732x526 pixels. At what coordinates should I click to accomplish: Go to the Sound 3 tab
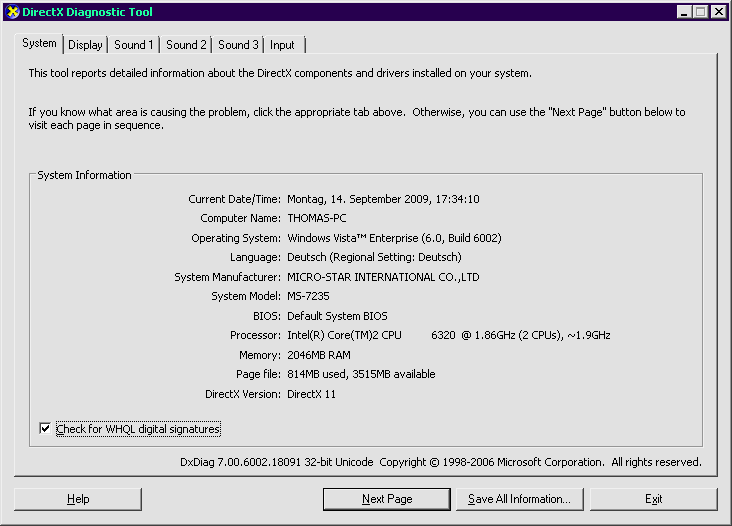[x=238, y=45]
